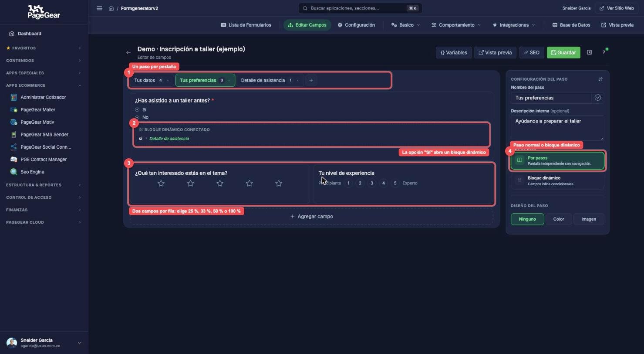Toggle the side panel icon next to Guardar
644x354 pixels.
[589, 52]
